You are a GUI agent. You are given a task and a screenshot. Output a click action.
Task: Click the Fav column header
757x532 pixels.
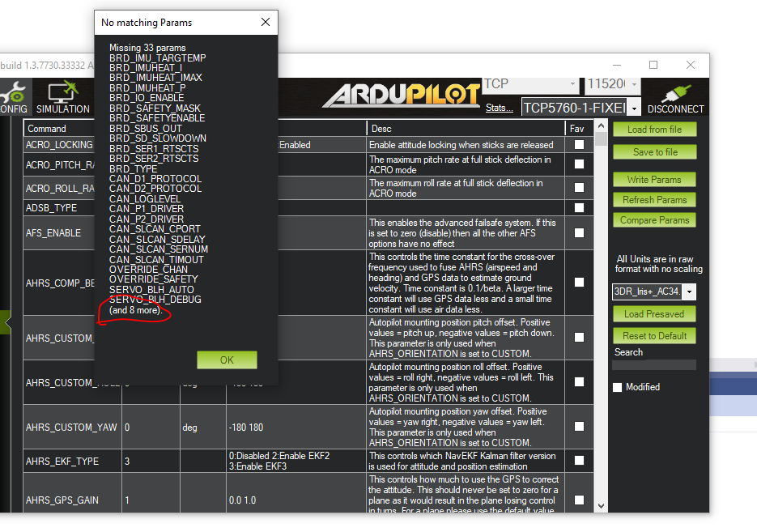(577, 129)
